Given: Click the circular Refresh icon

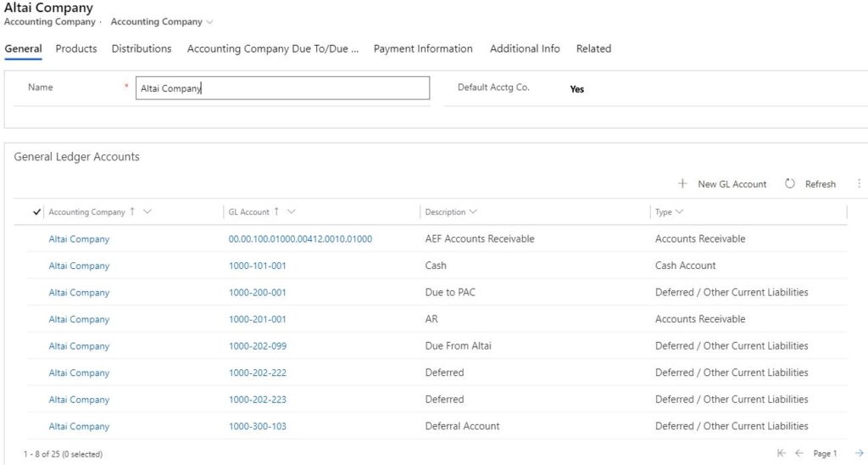Looking at the screenshot, I should [790, 183].
